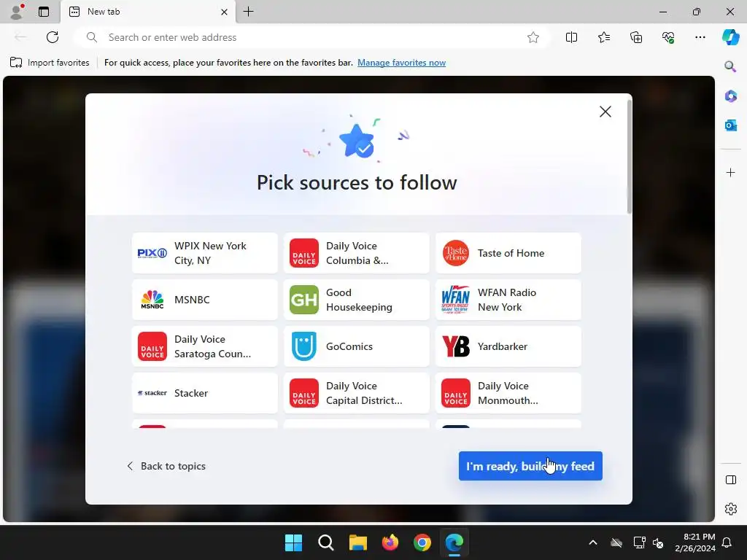Focus the search or web address field
Image resolution: width=747 pixels, height=560 pixels.
coord(312,37)
